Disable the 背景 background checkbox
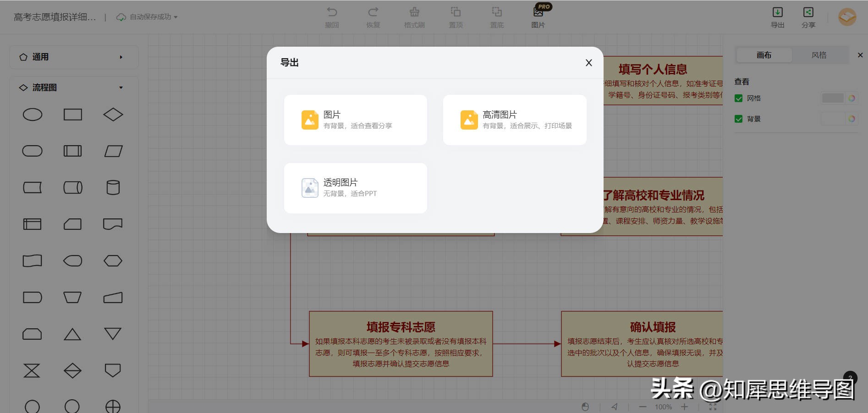Image resolution: width=868 pixels, height=413 pixels. point(738,119)
